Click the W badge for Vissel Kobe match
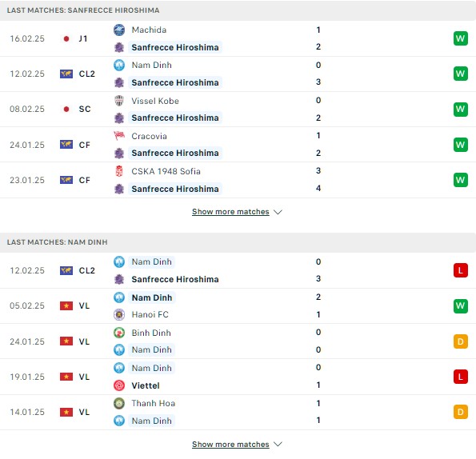This screenshot has height=459, width=476. click(461, 109)
